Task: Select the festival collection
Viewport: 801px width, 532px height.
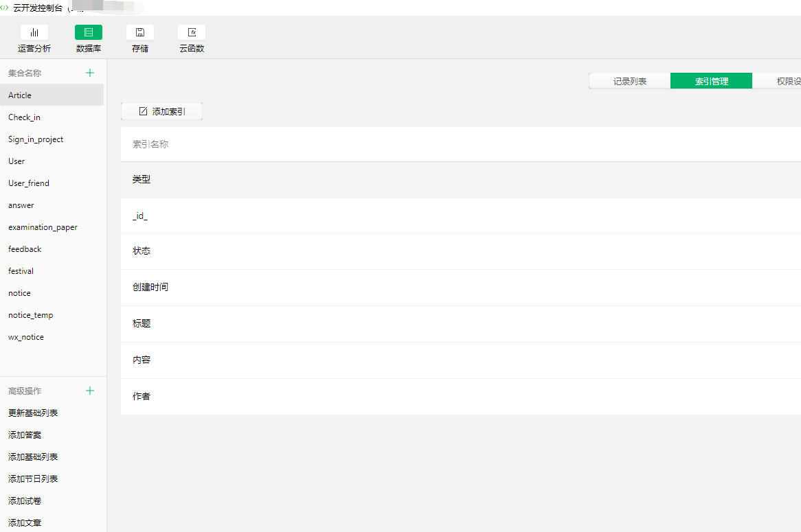Action: (x=52, y=271)
